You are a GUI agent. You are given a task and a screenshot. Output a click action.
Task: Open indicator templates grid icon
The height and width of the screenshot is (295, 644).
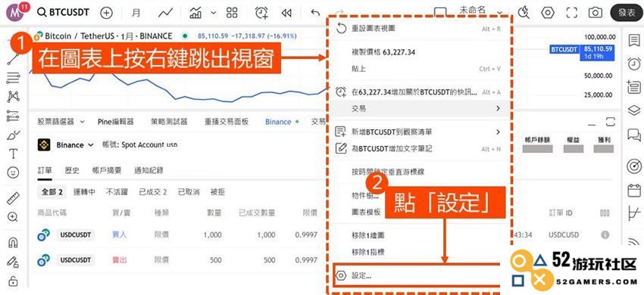(232, 13)
